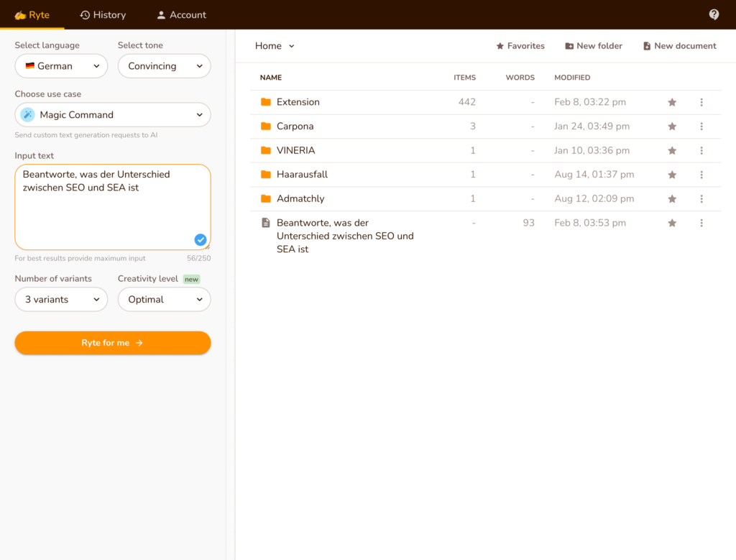Open the Number of variants dropdown
This screenshot has height=560, width=736.
62,300
